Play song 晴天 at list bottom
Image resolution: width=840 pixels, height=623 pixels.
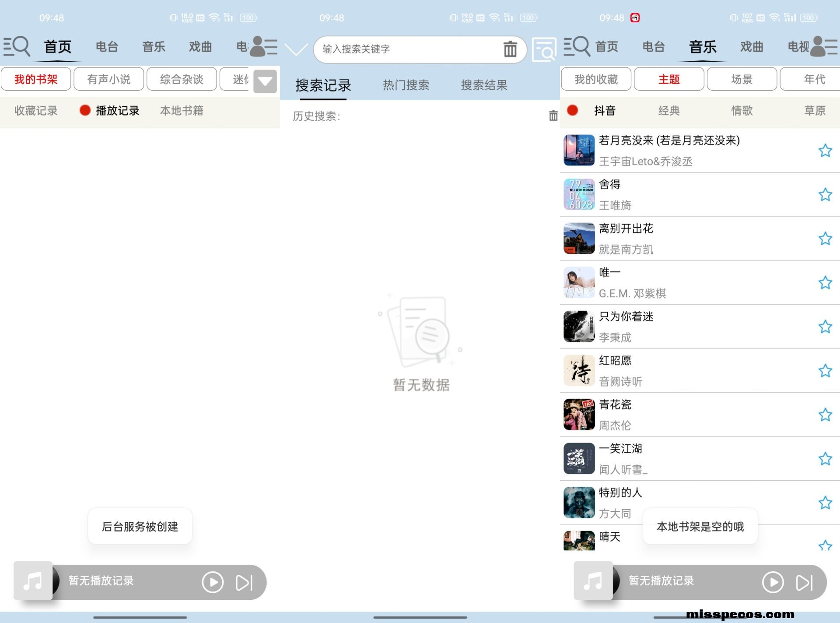[700, 538]
